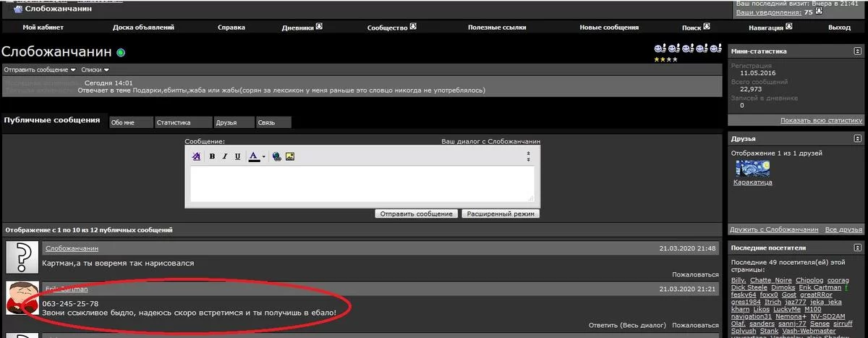Click Ответить link under Cartman message
Viewport: 868px width, 338px height.
(x=603, y=324)
